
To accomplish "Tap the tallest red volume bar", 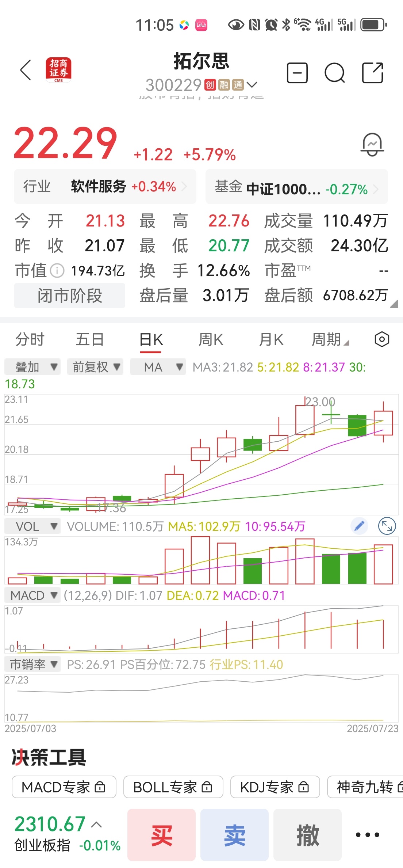I will pyautogui.click(x=200, y=560).
